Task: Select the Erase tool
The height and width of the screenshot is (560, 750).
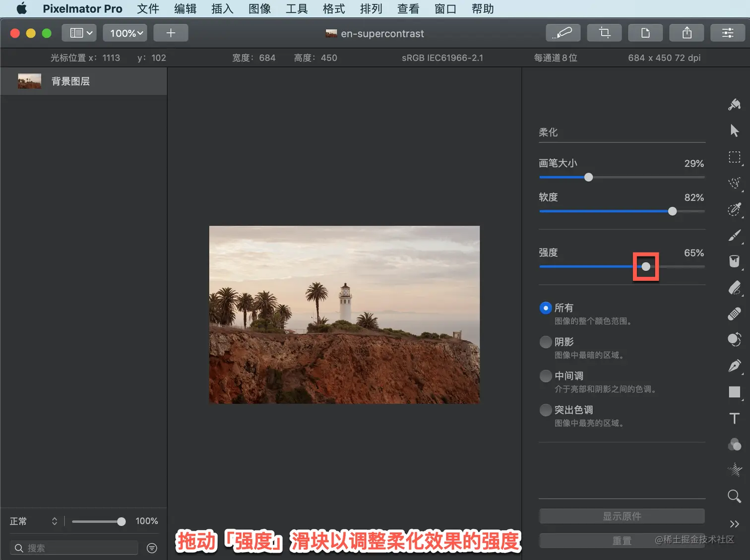Action: click(x=735, y=288)
